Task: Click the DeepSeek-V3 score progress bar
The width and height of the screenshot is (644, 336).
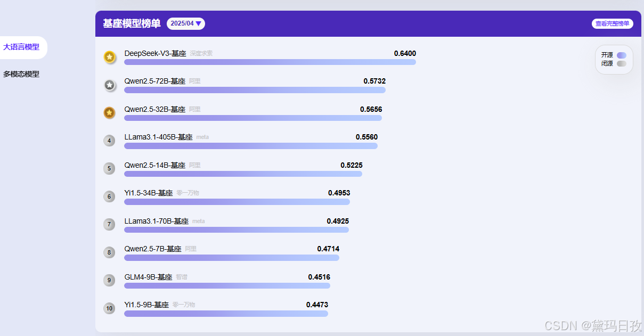Action: click(270, 62)
